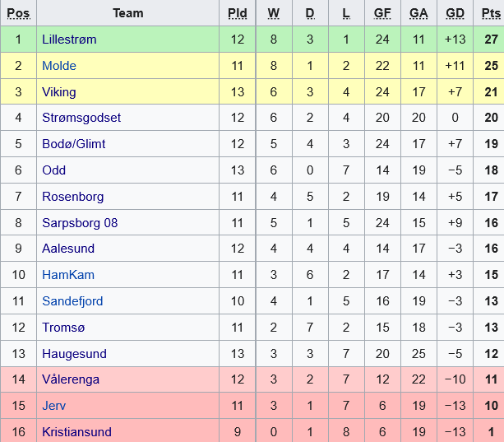Click the Pts column header
The image size is (504, 442).
pos(492,13)
